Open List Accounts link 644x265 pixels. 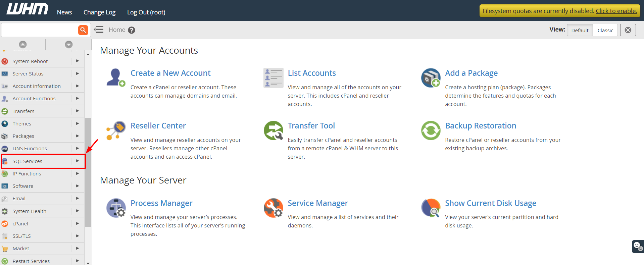[x=312, y=73]
